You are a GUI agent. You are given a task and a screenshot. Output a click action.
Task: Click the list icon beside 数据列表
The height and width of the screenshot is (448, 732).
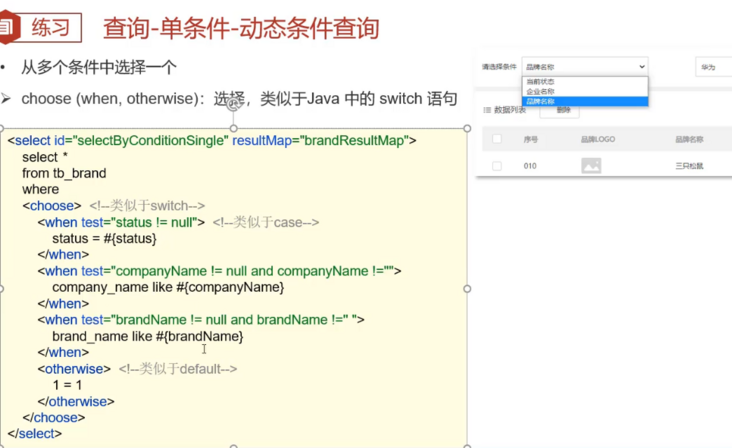(487, 110)
